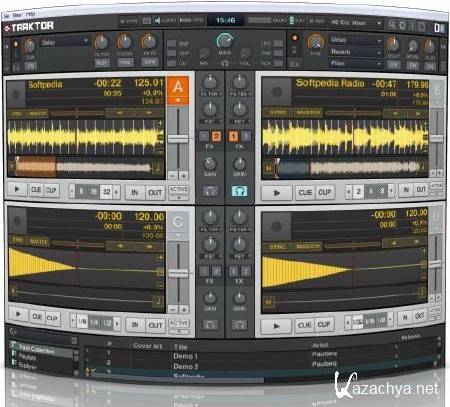Toggle headphone cue for channel B
450x407 pixels.
pos(239,191)
